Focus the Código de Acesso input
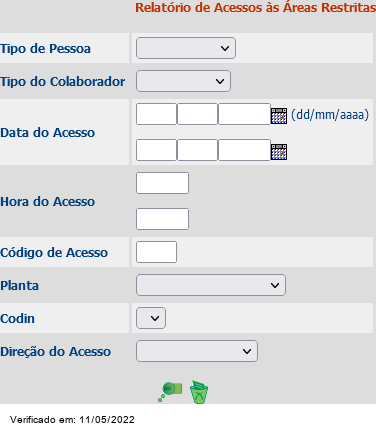The width and height of the screenshot is (376, 434). 156,252
